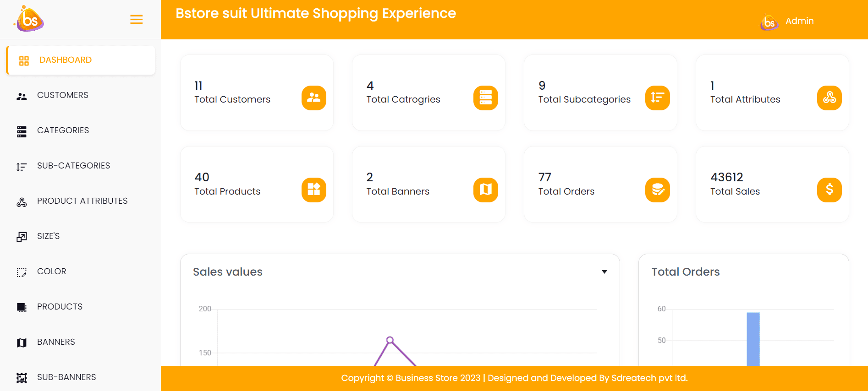Click the Products square icon in sidebar

point(22,307)
